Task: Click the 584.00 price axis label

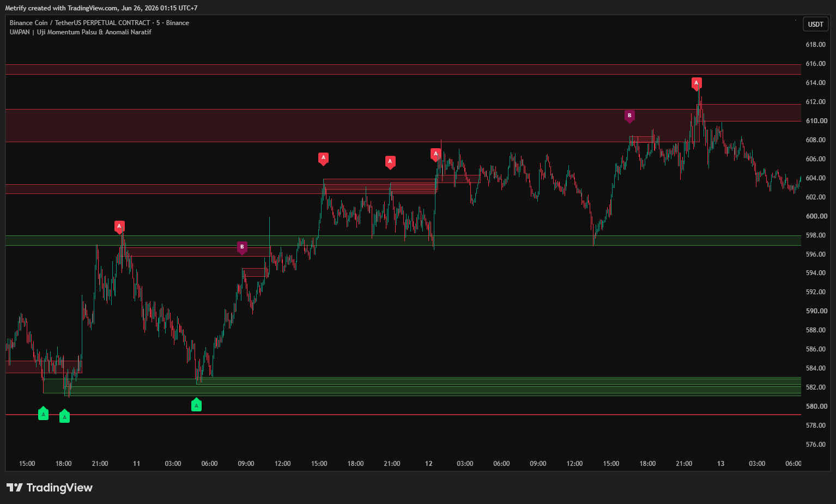Action: pos(816,368)
